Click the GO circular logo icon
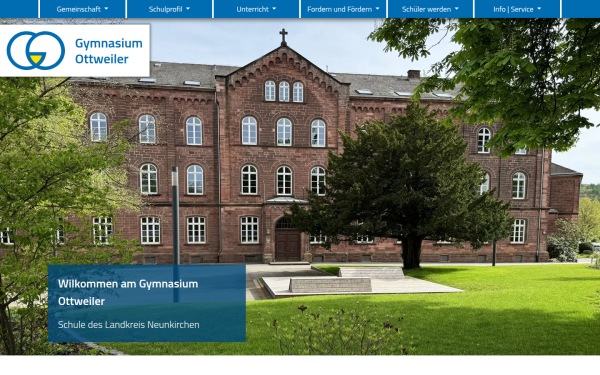Screen dimensions: 600x375 (36, 51)
